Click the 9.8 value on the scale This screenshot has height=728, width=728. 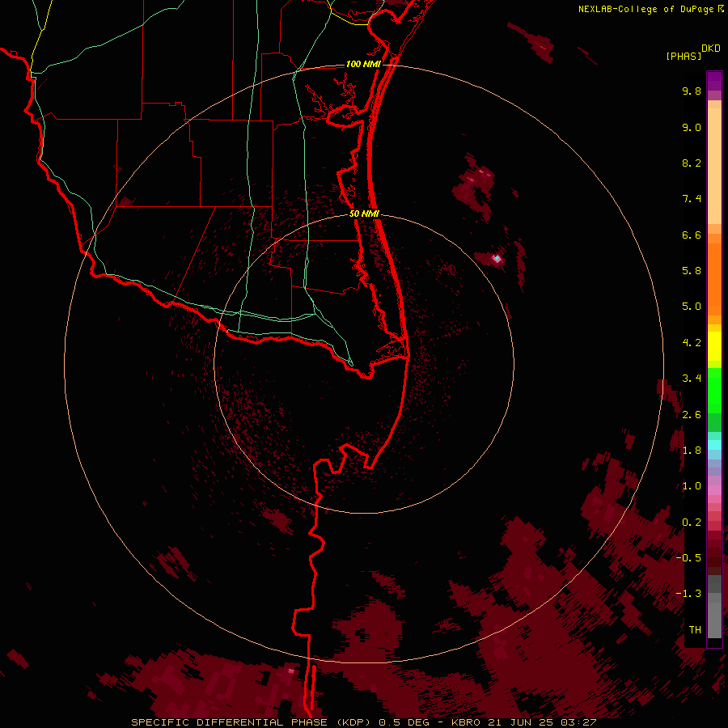coord(692,91)
